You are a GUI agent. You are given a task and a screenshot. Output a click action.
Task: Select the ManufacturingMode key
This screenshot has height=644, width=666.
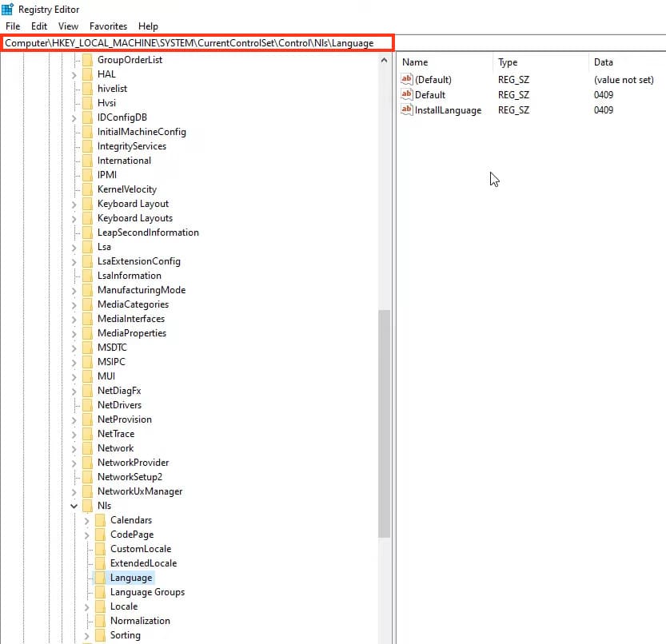(142, 290)
